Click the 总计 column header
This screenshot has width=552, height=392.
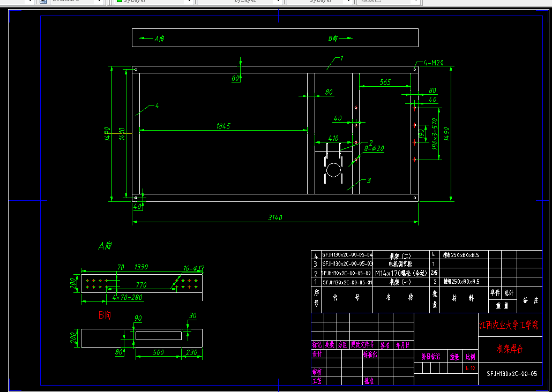[509, 293]
